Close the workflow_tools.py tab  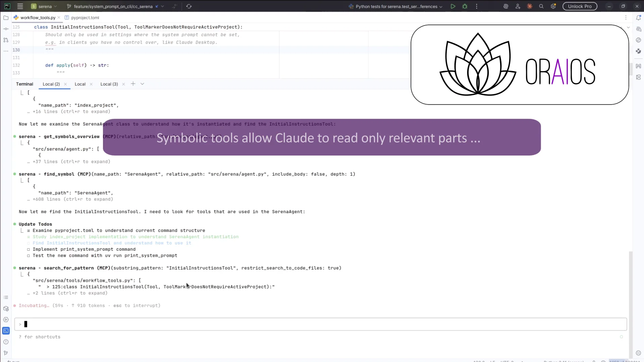coord(59,17)
